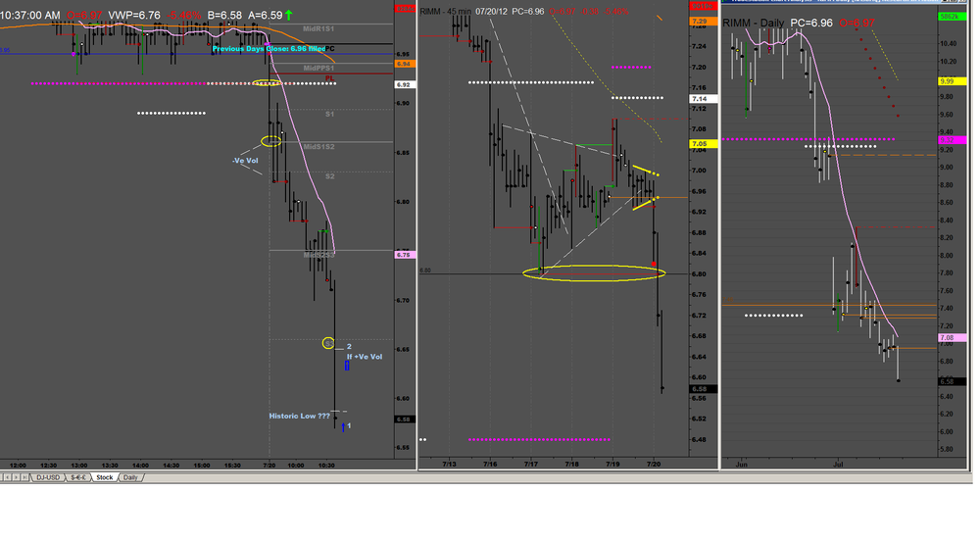Click the 13:30 label on the time axis

[110, 466]
